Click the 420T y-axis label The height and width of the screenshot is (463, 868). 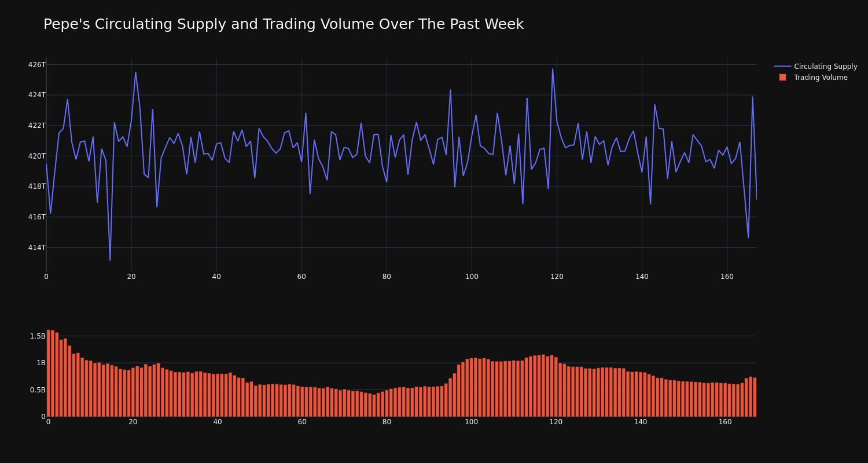(36, 156)
